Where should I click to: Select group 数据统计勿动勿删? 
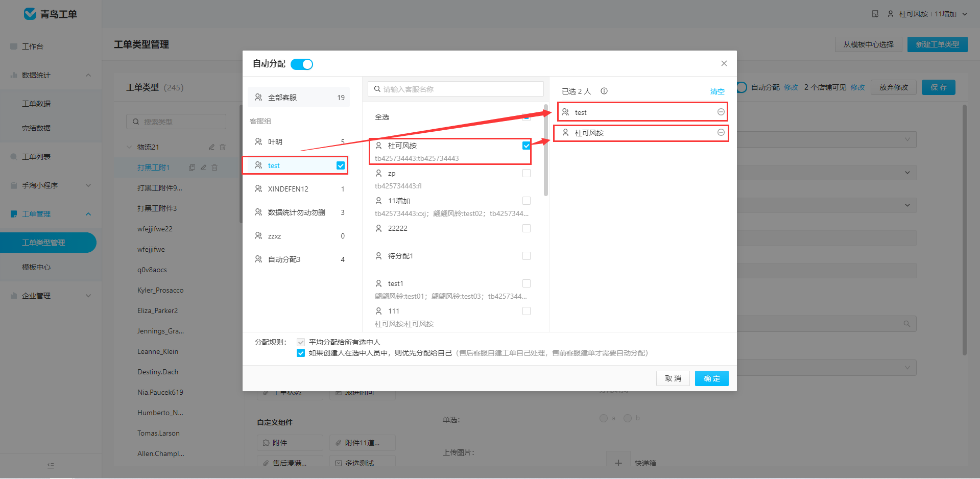[x=299, y=212]
